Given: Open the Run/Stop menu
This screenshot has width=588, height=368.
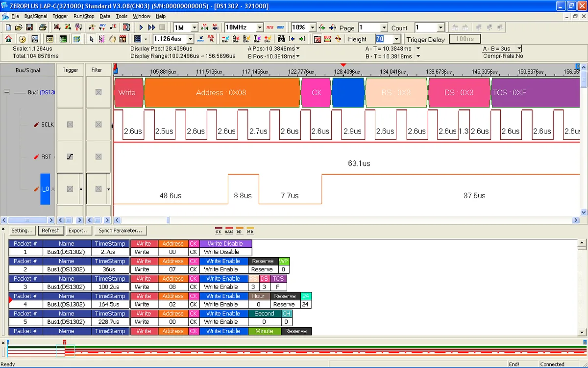Looking at the screenshot, I should coord(84,16).
